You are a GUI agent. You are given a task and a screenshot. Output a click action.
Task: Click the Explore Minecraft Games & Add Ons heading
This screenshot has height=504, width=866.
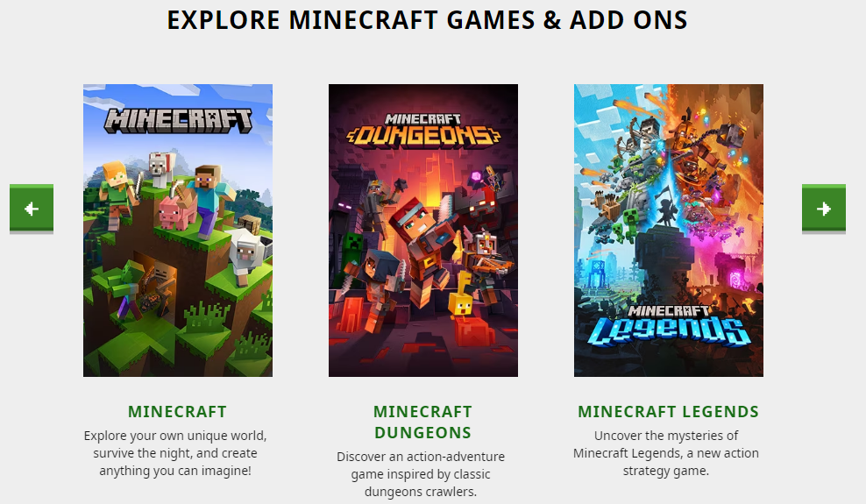coord(428,20)
